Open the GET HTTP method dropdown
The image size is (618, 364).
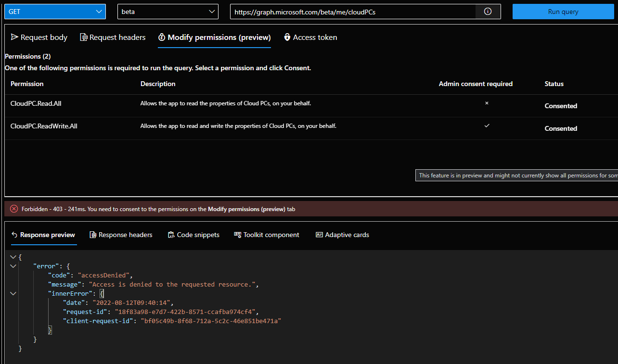pyautogui.click(x=55, y=12)
